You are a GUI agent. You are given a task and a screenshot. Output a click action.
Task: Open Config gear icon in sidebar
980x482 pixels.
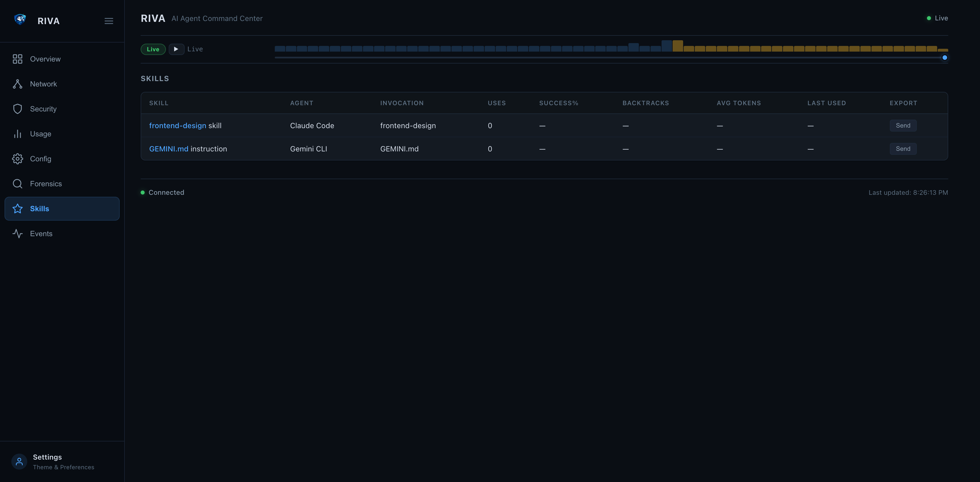18,159
